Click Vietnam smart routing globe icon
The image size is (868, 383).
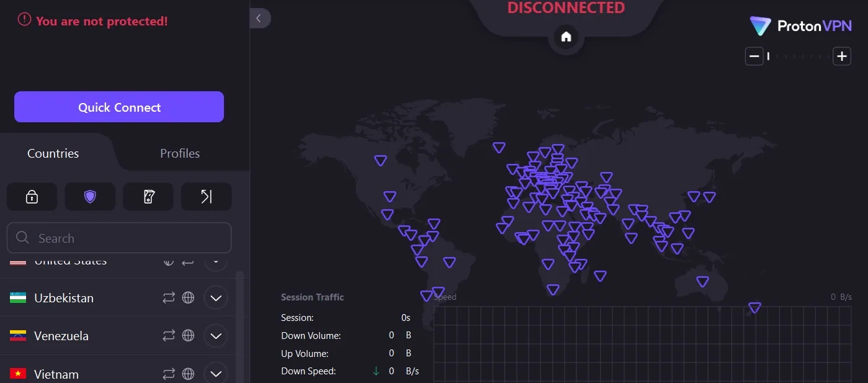188,374
